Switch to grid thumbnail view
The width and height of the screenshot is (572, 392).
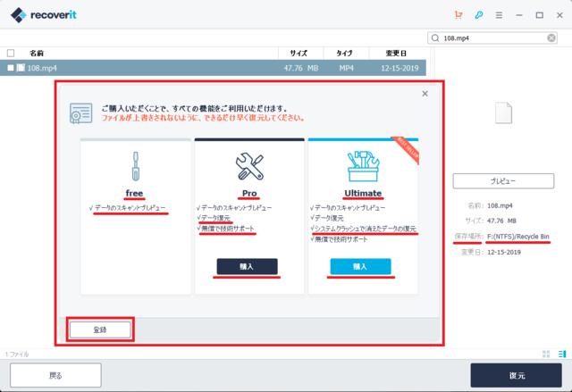546,355
